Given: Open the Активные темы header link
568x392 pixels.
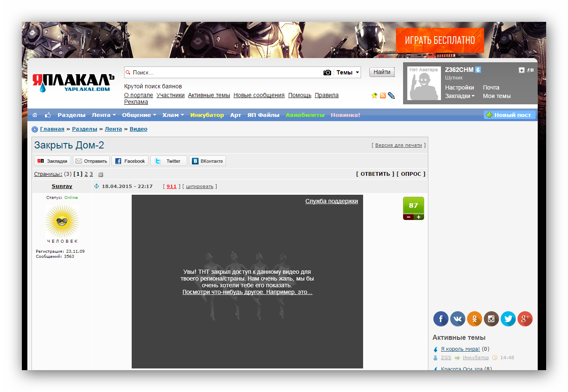Looking at the screenshot, I should tap(209, 95).
